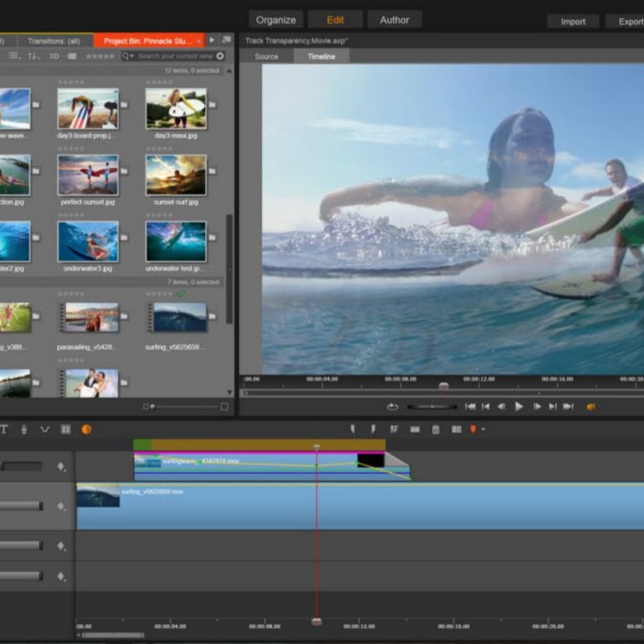Click the orange track transparency icon
The width and height of the screenshot is (644, 644).
click(x=87, y=429)
